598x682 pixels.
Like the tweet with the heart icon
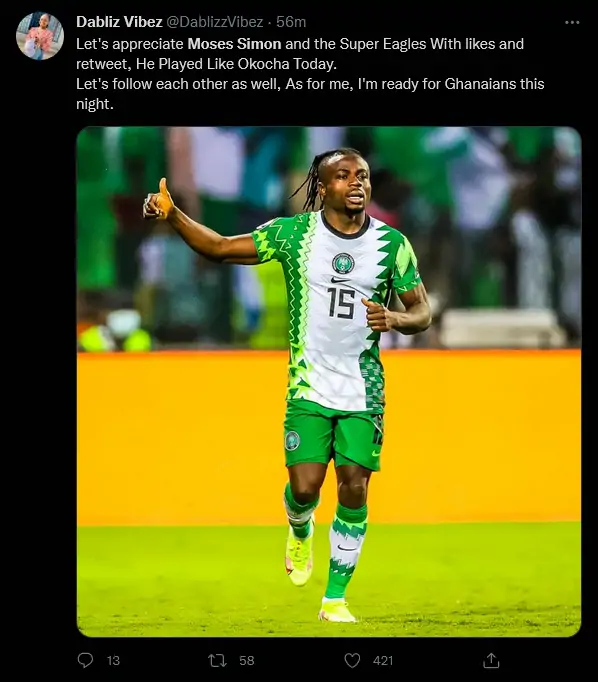tap(352, 660)
